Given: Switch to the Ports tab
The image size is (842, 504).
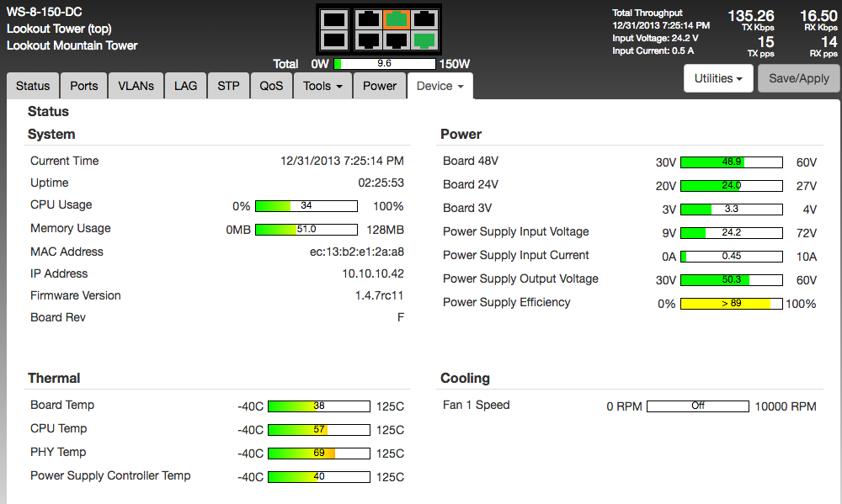Looking at the screenshot, I should click(x=84, y=86).
